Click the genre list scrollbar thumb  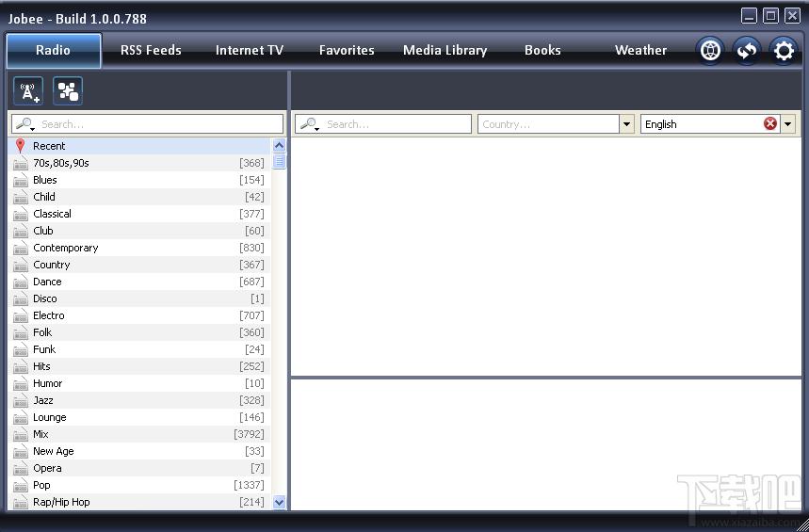tap(279, 162)
